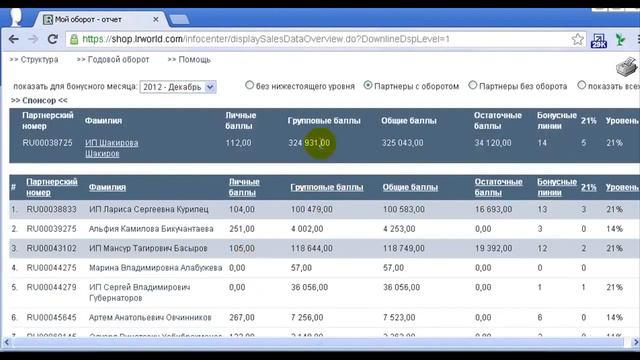This screenshot has width=640, height=360.
Task: Click sponsor group points '324 931,00'
Action: point(309,143)
